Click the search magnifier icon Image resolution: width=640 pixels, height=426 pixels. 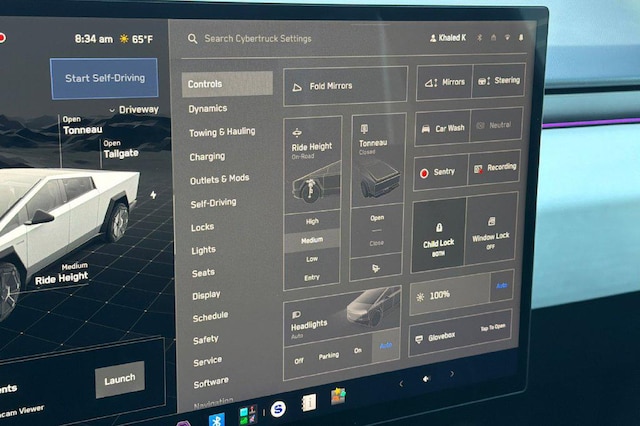192,39
